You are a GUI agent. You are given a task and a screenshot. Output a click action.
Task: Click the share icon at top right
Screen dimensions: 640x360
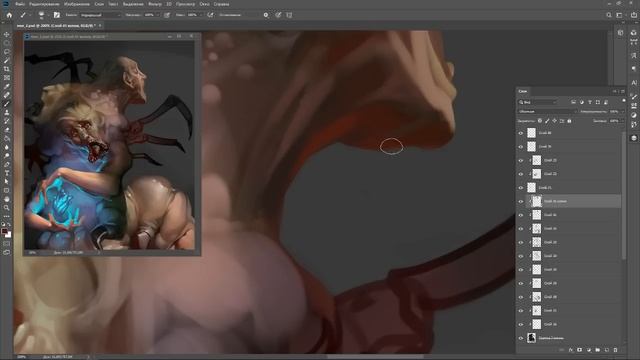[x=634, y=15]
